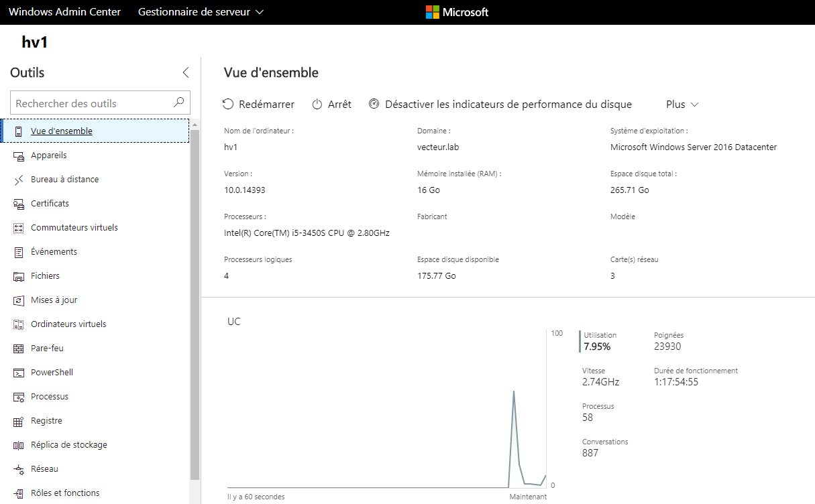The width and height of the screenshot is (815, 504).
Task: Open the Gestionnaire de serveur dropdown
Action: point(201,11)
